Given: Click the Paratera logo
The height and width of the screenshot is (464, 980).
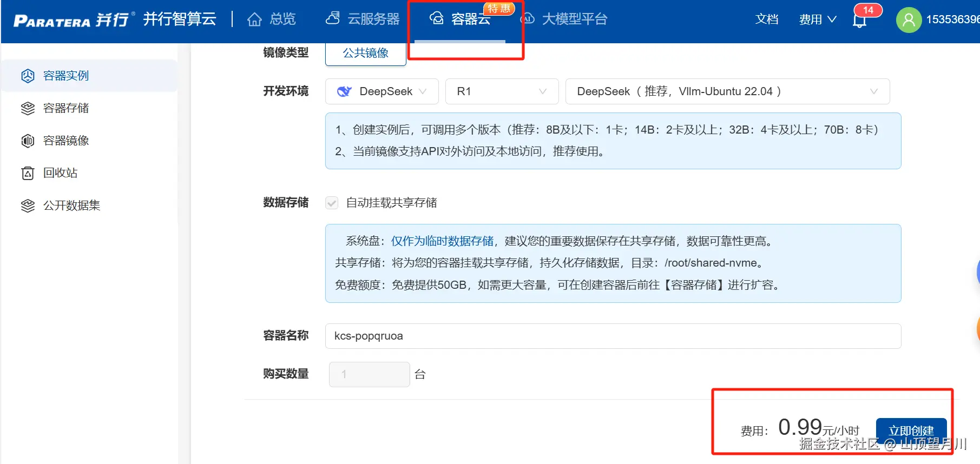Looking at the screenshot, I should [x=74, y=20].
